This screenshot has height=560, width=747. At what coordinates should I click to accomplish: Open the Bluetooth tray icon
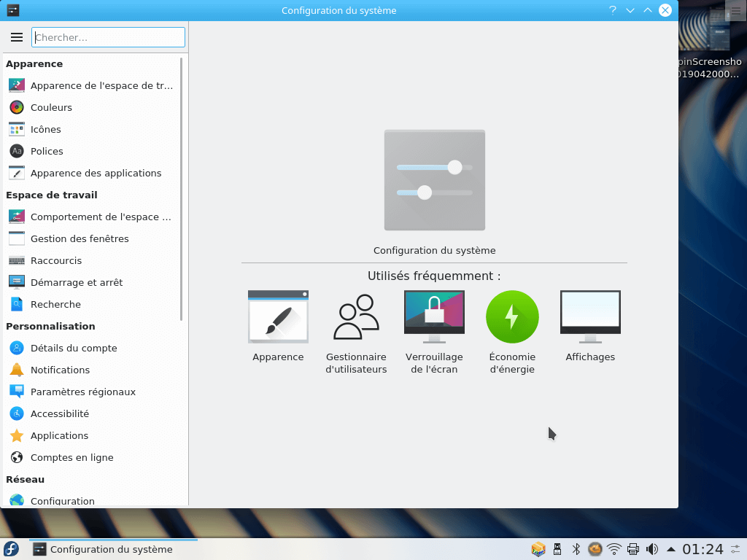pyautogui.click(x=576, y=549)
